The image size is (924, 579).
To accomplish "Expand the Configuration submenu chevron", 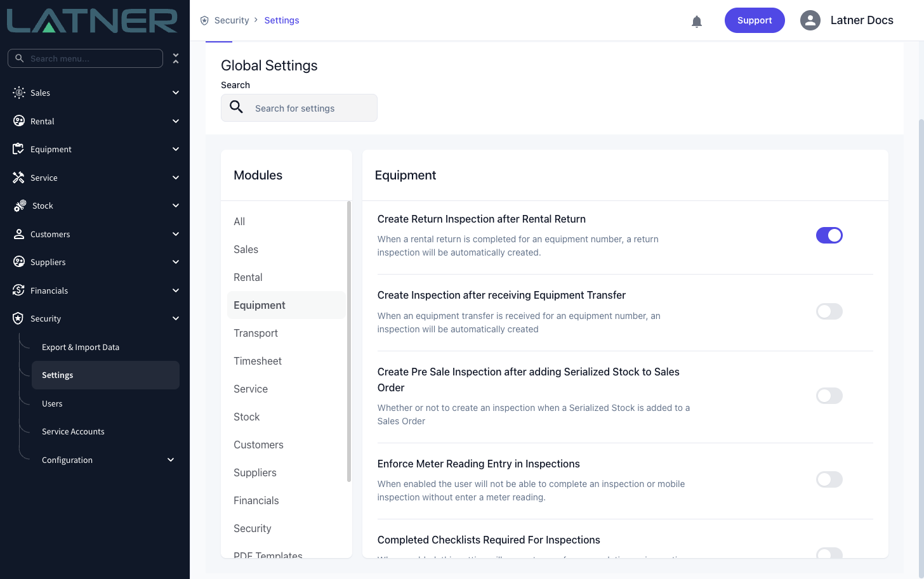I will pyautogui.click(x=171, y=460).
